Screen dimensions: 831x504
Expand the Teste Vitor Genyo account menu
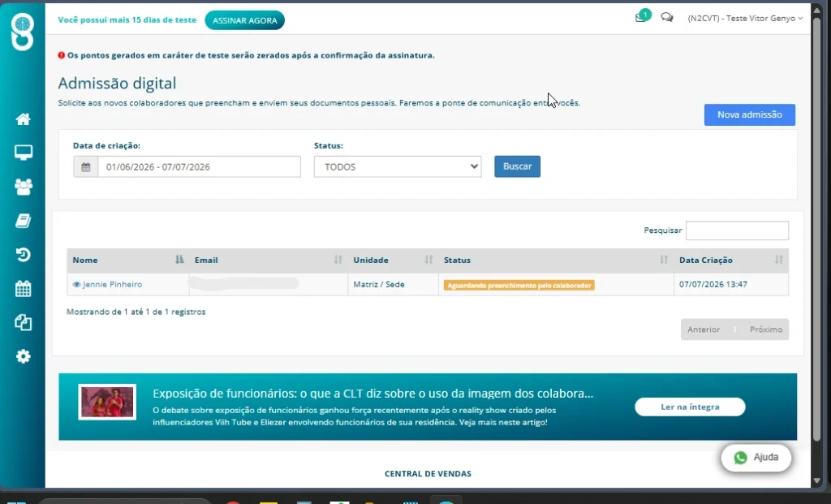point(745,18)
